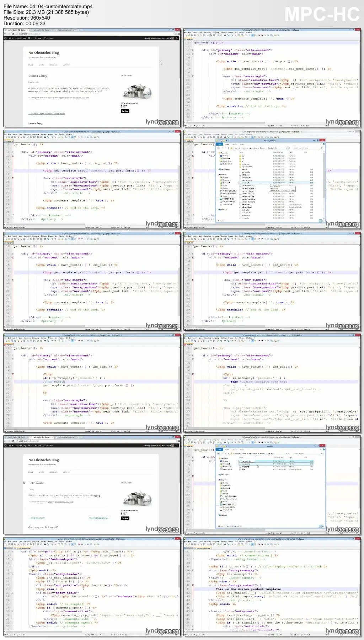Open the frame stamped 00:04:02
The image size is (364, 640).
tap(272, 383)
